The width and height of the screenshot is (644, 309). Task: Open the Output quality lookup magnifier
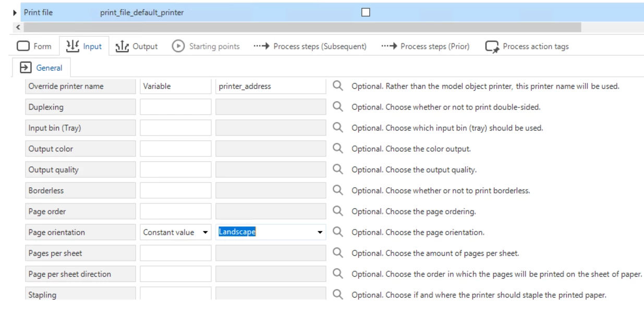[338, 170]
